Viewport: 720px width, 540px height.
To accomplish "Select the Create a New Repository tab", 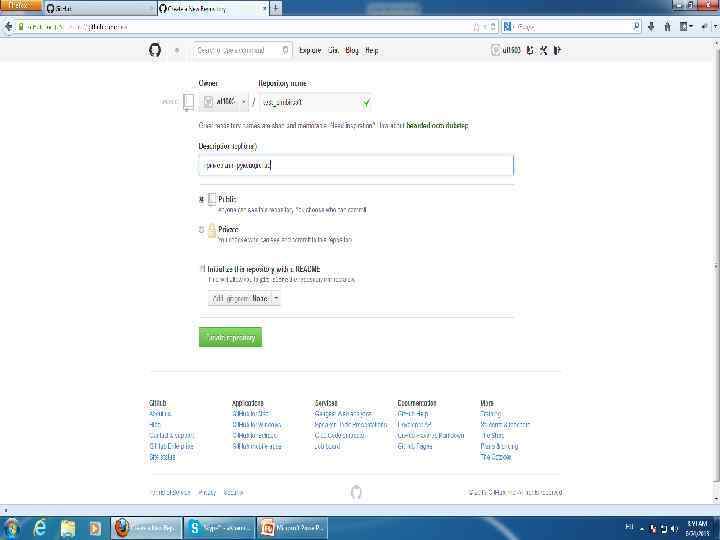I will [x=213, y=8].
